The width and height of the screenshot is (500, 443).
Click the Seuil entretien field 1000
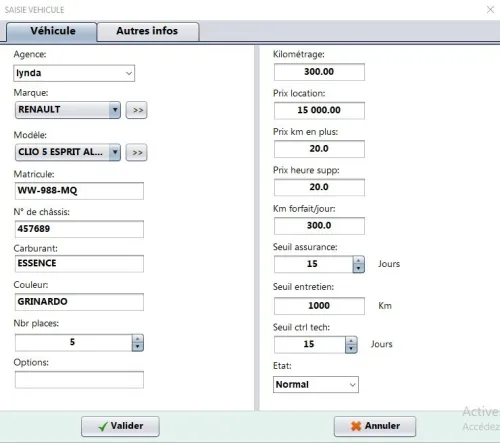pyautogui.click(x=319, y=306)
